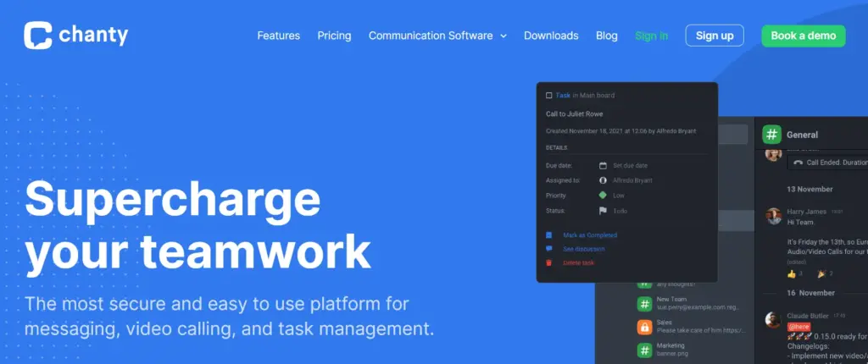Click the Sign in link
The height and width of the screenshot is (364, 868).
[x=651, y=36]
